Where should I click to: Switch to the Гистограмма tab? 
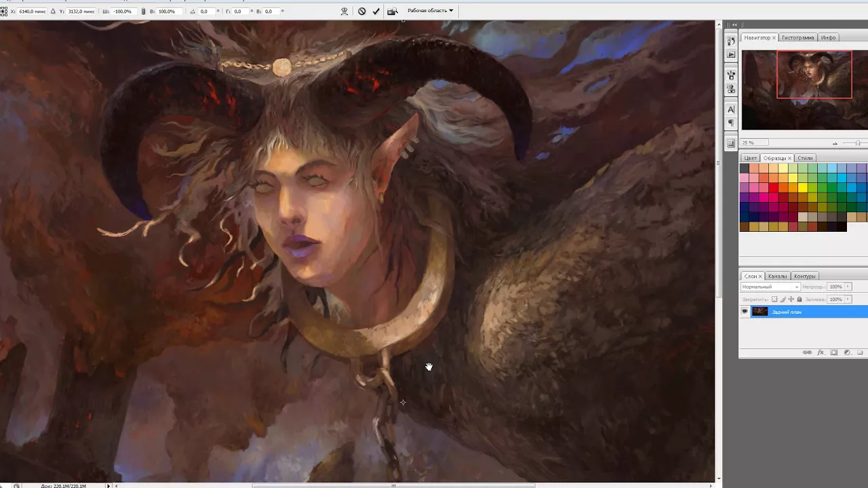[x=797, y=37]
